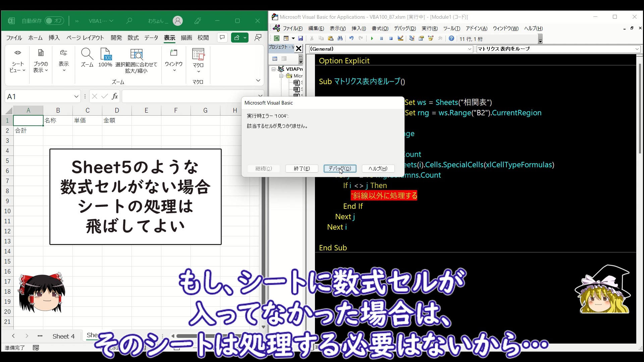Expand the Name Box dropdown arrow
Image resolution: width=644 pixels, height=362 pixels.
76,97
